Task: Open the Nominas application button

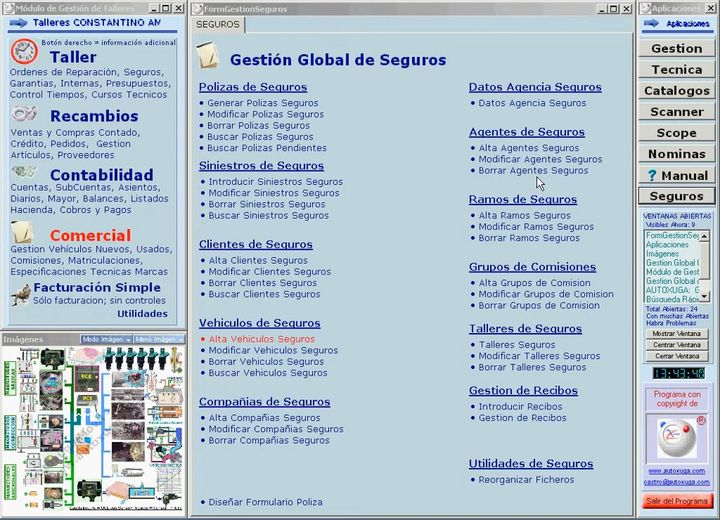Action: pos(676,154)
